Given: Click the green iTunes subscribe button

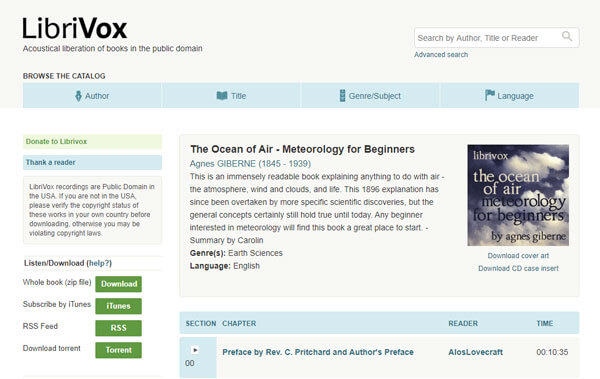Looking at the screenshot, I should click(x=119, y=306).
